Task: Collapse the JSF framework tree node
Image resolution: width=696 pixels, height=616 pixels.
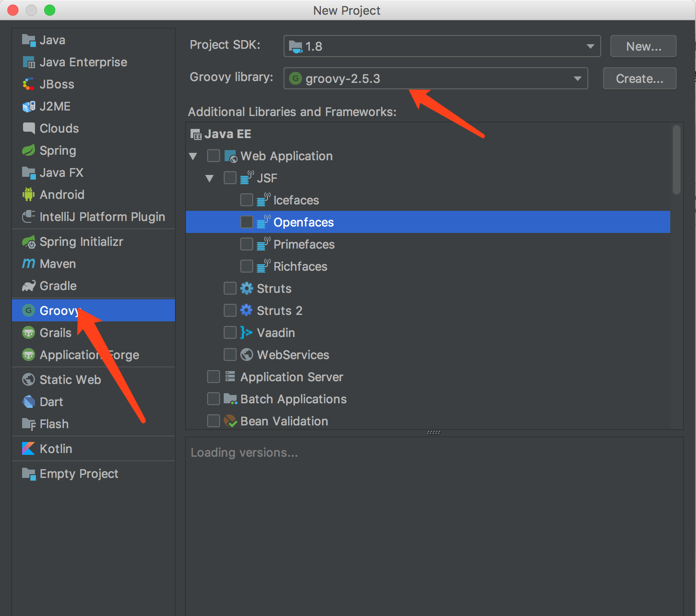Action: point(210,178)
